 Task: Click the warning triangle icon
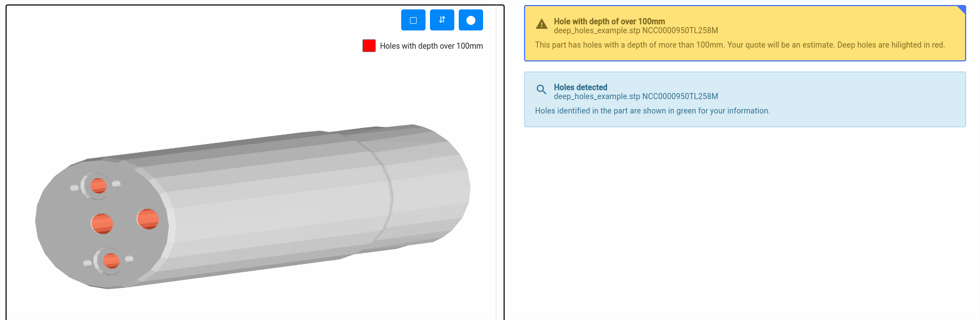(542, 24)
